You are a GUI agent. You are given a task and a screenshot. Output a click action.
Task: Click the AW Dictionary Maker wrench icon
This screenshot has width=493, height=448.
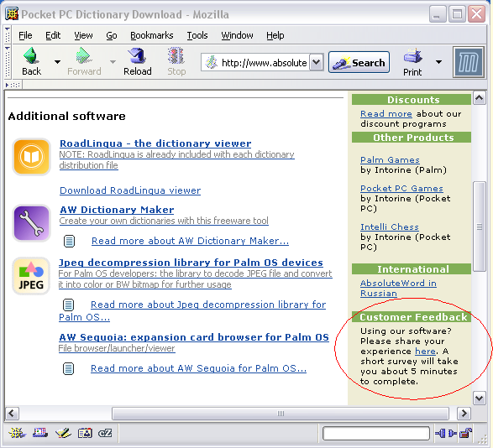tap(31, 223)
